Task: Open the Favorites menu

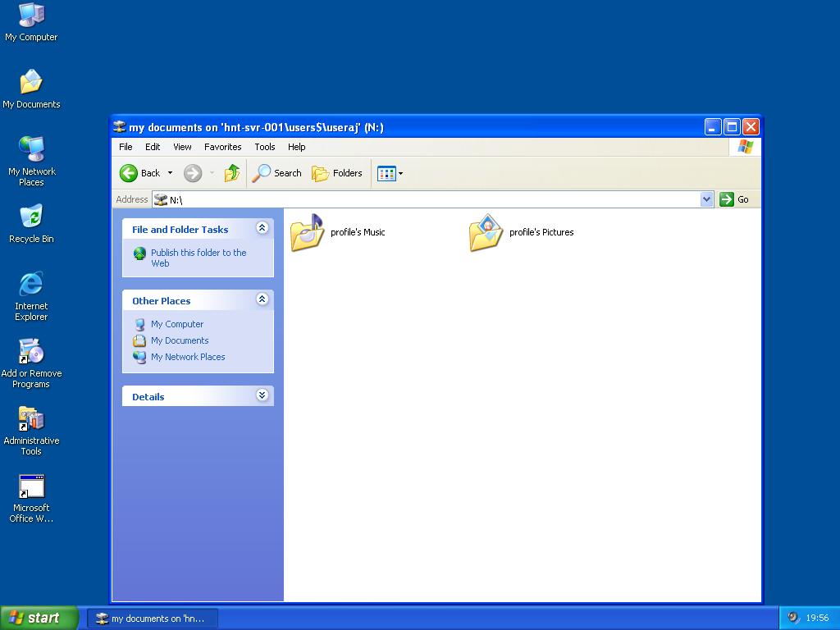Action: click(222, 147)
